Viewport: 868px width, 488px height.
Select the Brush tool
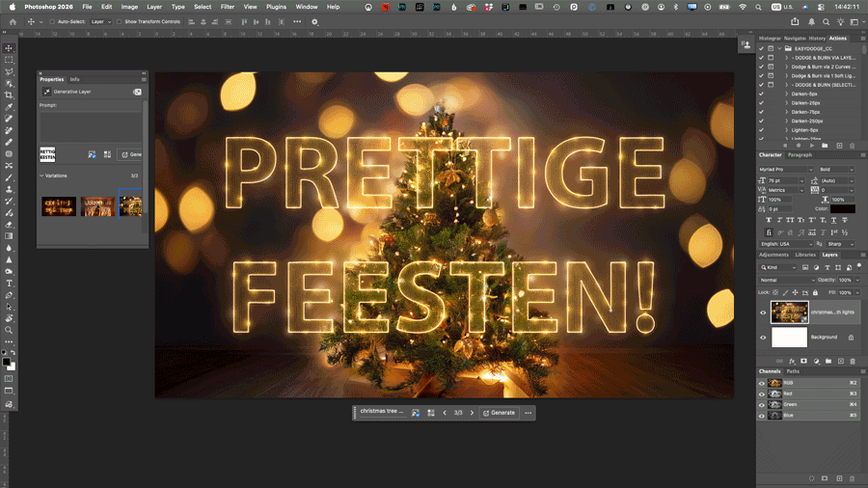tap(9, 177)
